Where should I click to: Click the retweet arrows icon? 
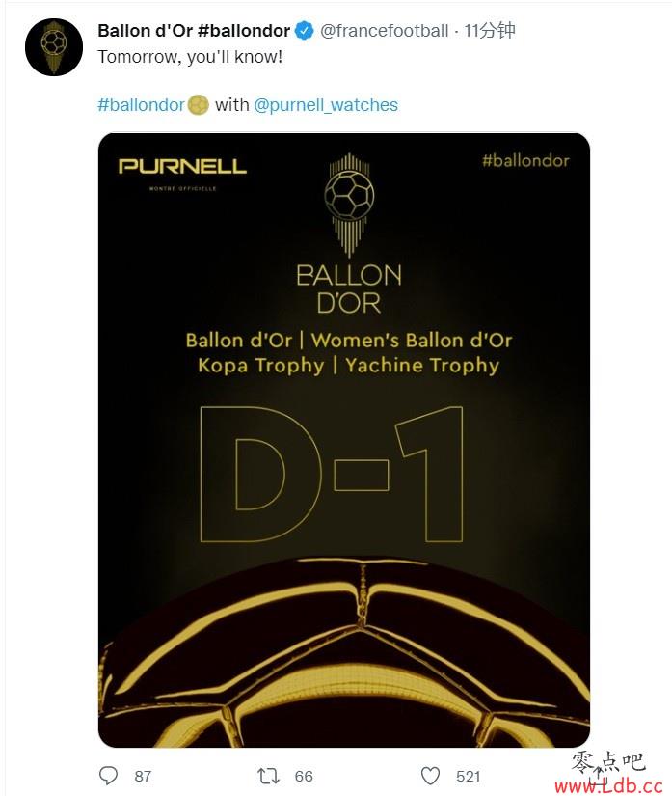(268, 775)
